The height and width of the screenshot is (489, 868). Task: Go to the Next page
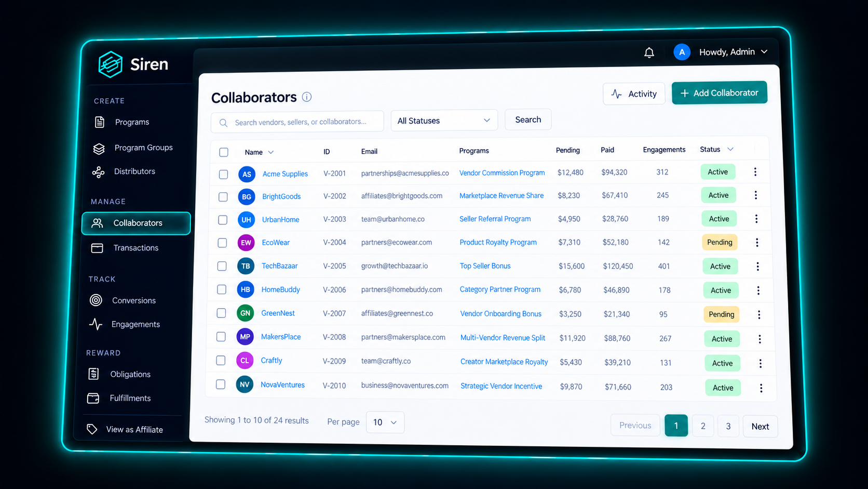point(760,427)
